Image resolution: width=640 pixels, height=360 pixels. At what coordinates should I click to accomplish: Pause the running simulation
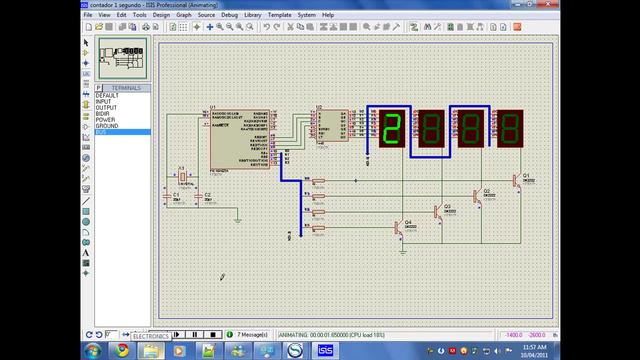point(195,335)
